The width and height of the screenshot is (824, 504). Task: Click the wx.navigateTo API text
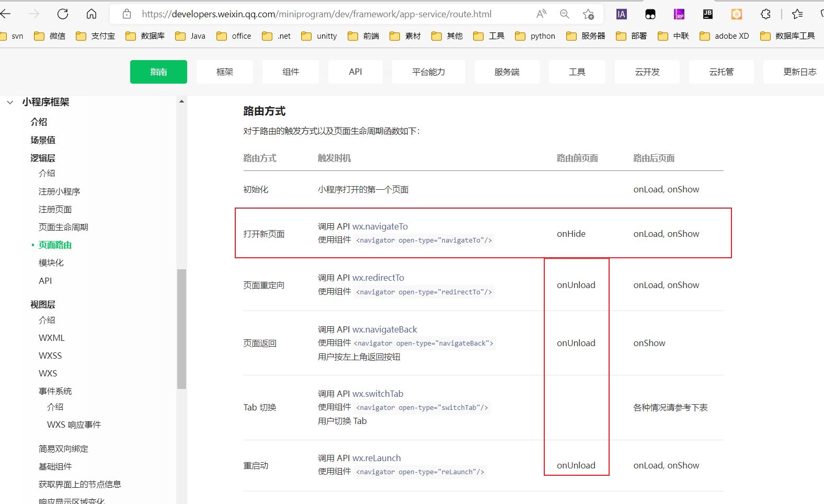coord(380,226)
